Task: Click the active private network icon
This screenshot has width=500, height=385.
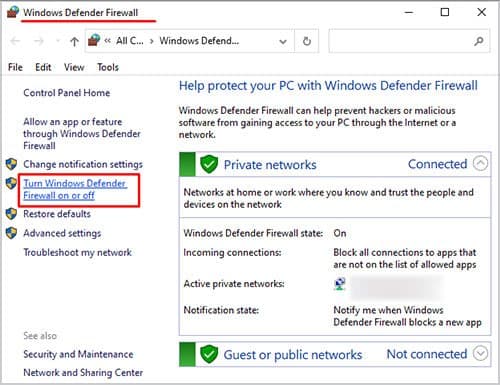Action: click(x=340, y=284)
